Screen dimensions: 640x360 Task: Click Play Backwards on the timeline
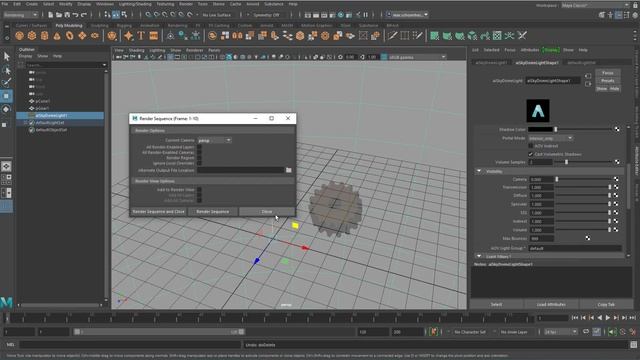[600, 318]
